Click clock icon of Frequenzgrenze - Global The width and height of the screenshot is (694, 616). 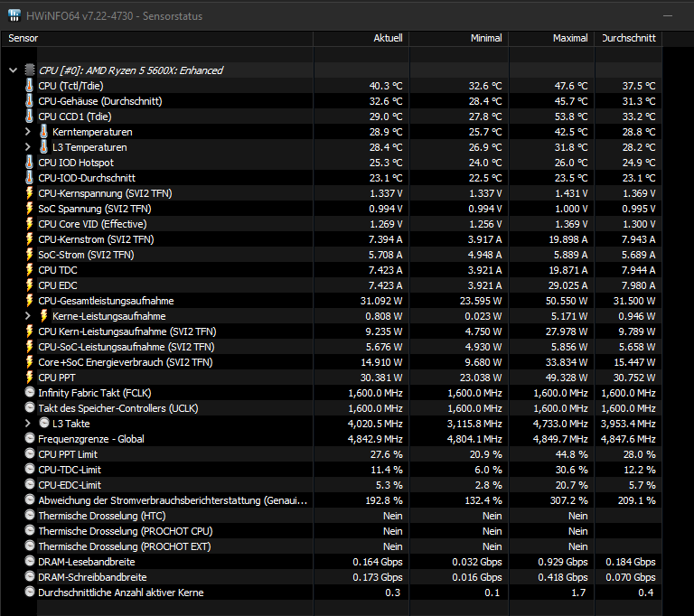click(30, 438)
